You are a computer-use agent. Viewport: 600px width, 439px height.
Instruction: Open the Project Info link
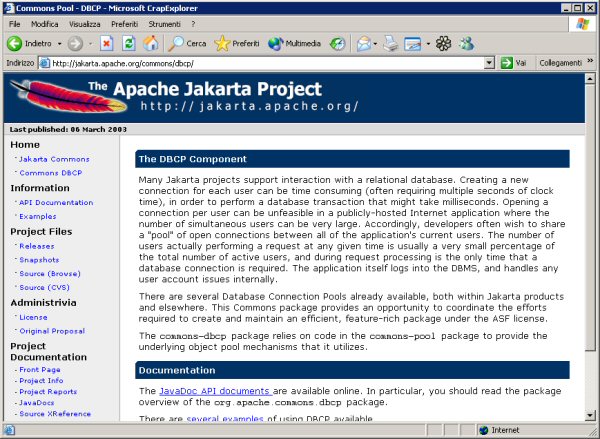pos(41,381)
